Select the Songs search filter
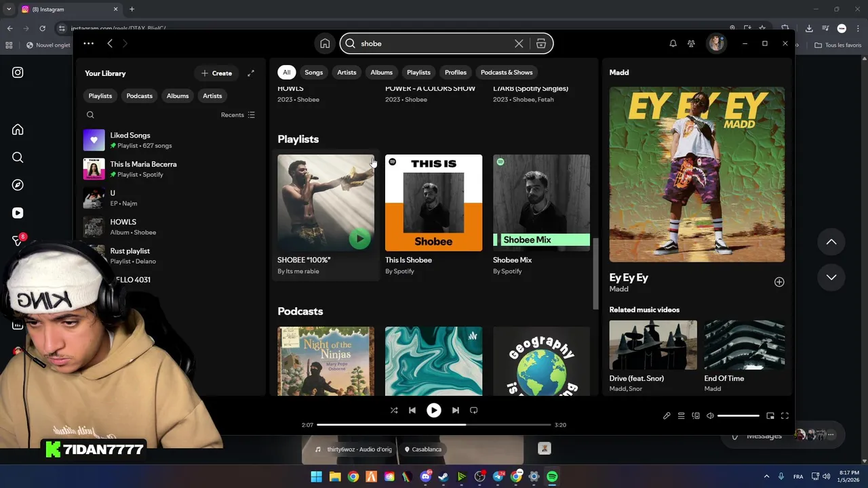Viewport: 868px width, 488px height. [313, 73]
